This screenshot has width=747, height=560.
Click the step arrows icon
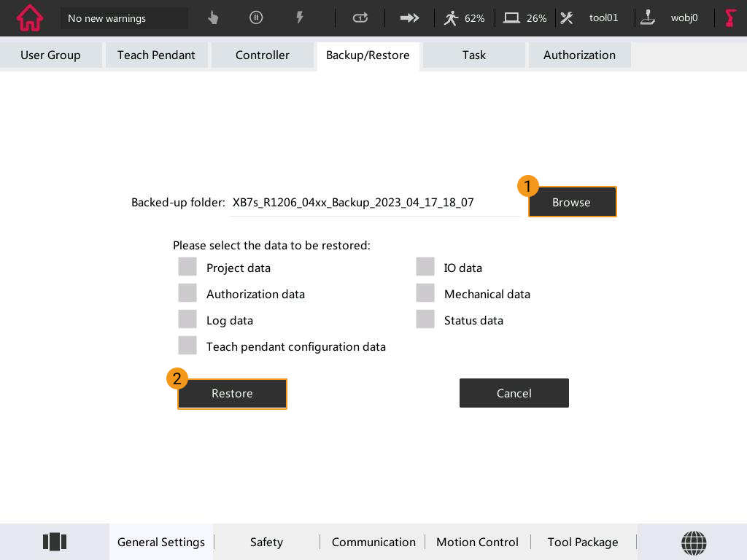click(x=410, y=18)
